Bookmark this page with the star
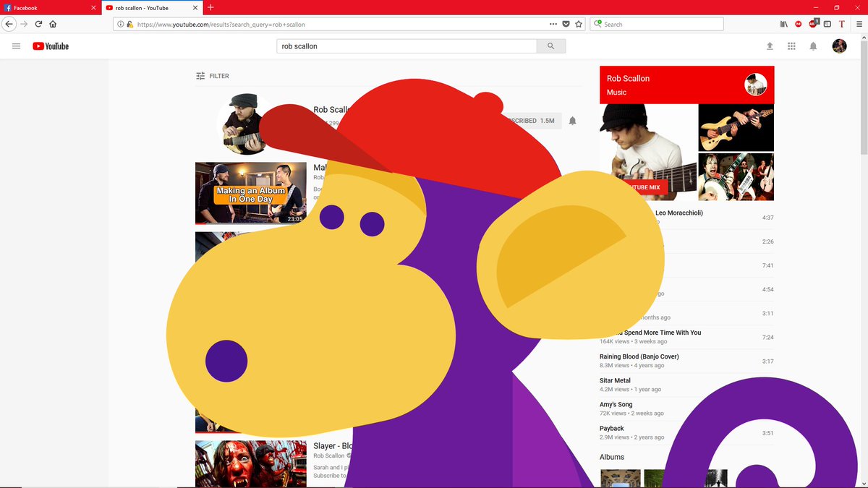The image size is (868, 488). click(579, 24)
